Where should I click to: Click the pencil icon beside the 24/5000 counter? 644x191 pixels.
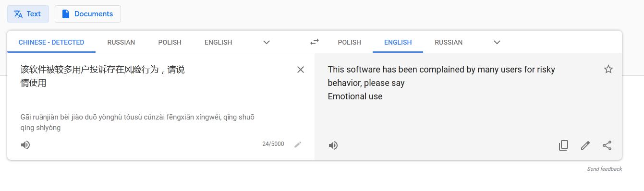[x=298, y=144]
